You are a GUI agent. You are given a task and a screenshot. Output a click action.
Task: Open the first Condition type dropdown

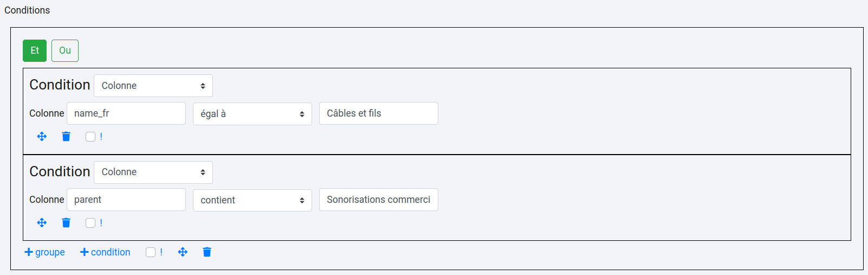pos(153,86)
